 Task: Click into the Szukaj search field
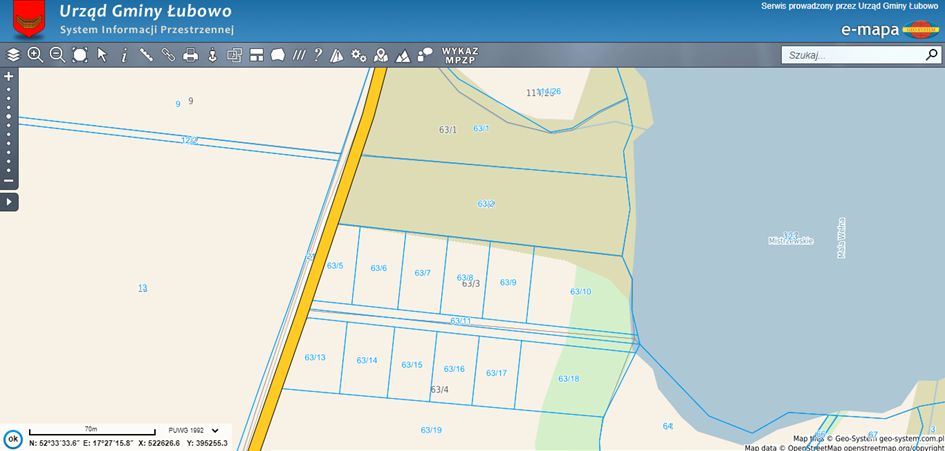853,55
